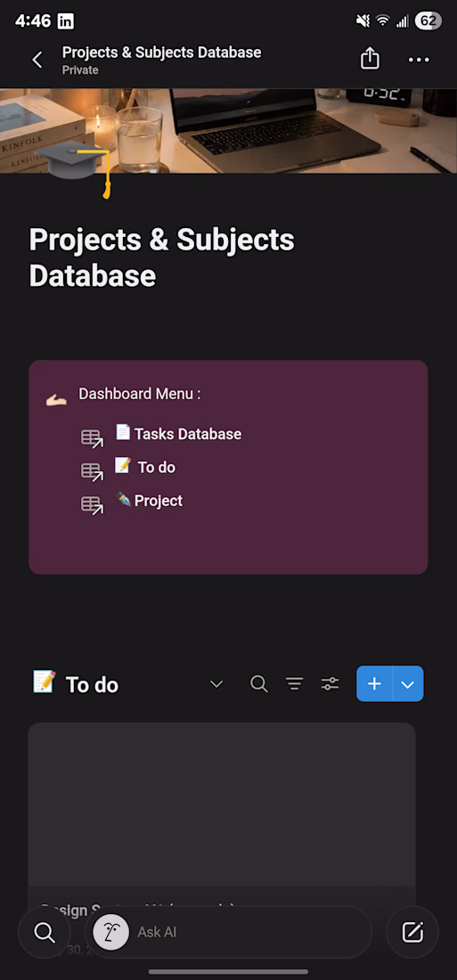Open the three-dot more options menu
Screen dimensions: 457x980
click(x=419, y=60)
